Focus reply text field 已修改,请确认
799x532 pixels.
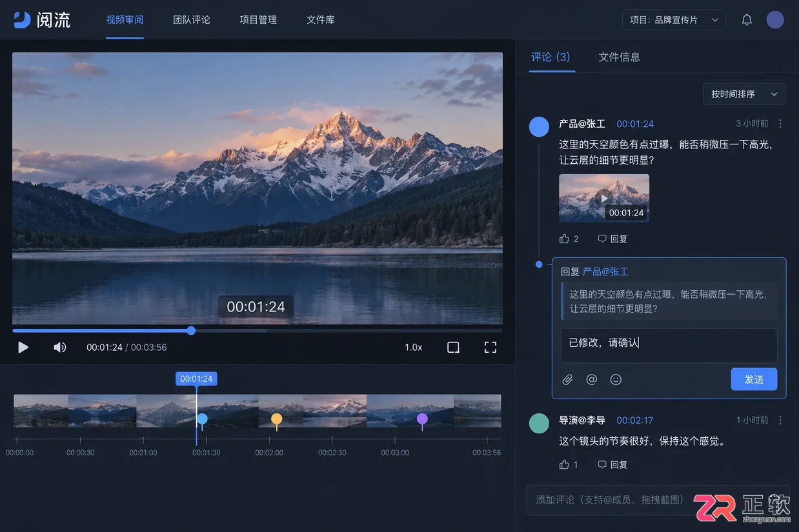coord(669,346)
